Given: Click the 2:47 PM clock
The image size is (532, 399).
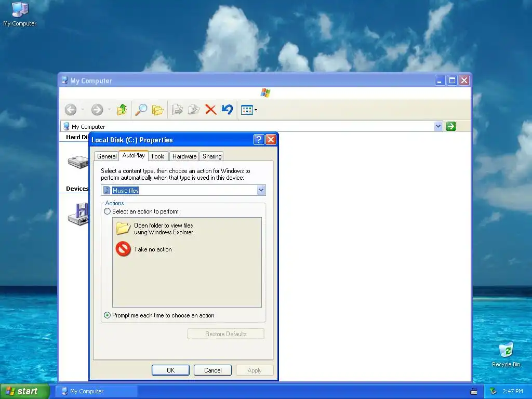Looking at the screenshot, I should [513, 391].
